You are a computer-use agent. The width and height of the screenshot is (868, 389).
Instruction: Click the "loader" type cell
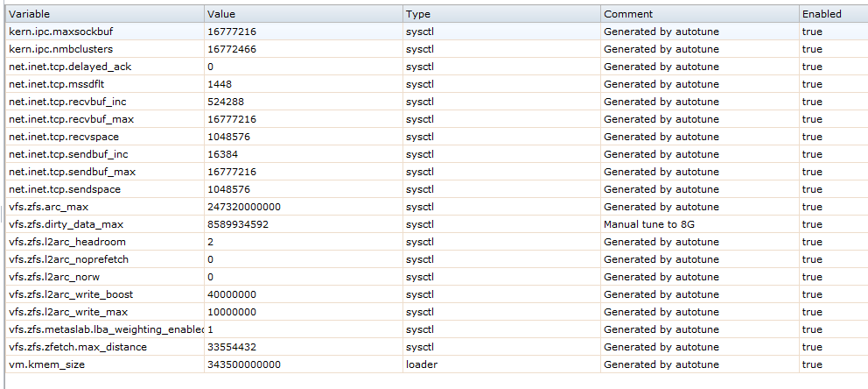click(422, 364)
